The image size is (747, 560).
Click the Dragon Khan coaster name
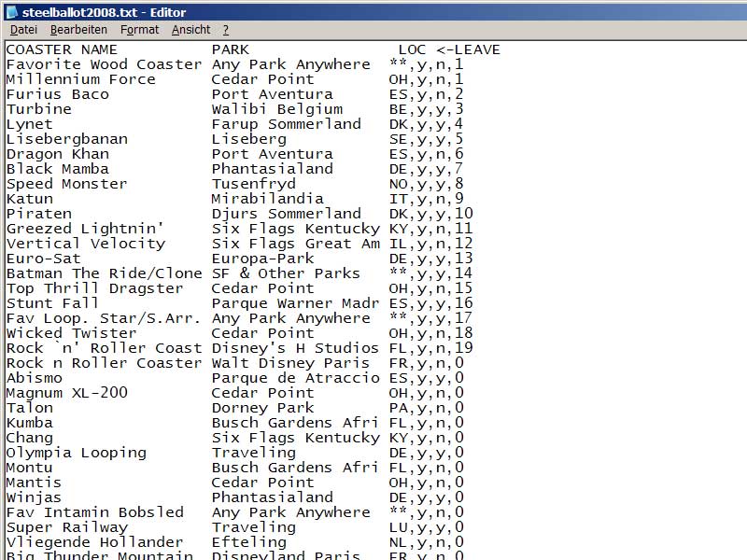(x=57, y=154)
